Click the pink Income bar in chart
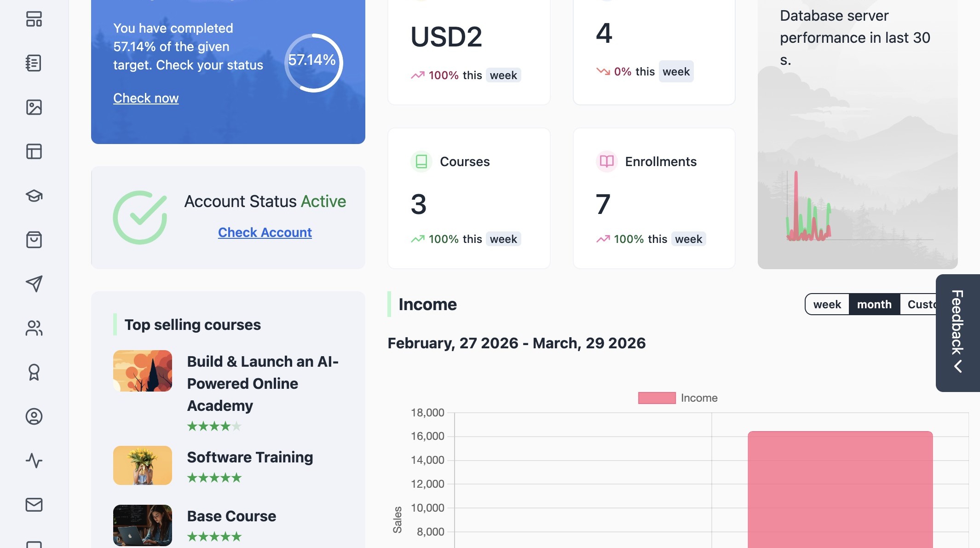The width and height of the screenshot is (980, 548). (x=840, y=490)
